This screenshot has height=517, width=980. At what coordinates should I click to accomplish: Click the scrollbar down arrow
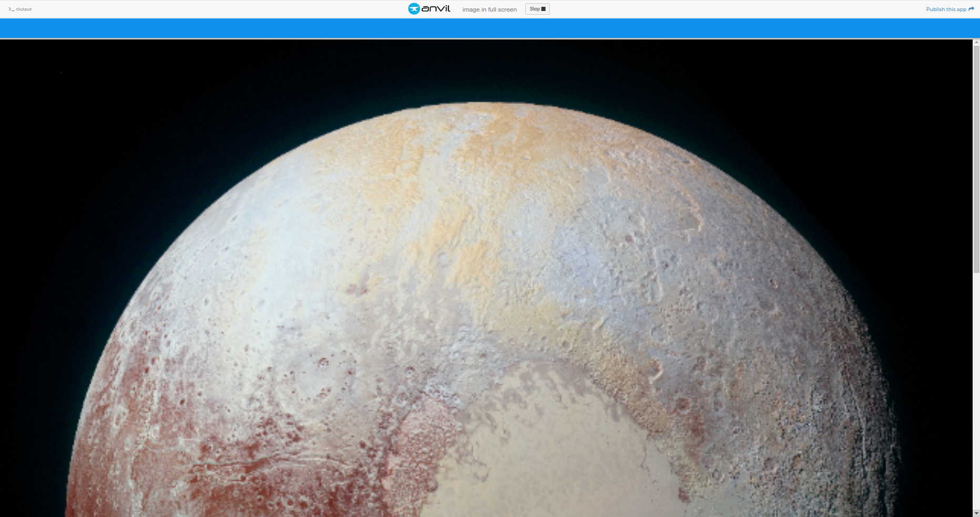click(976, 513)
